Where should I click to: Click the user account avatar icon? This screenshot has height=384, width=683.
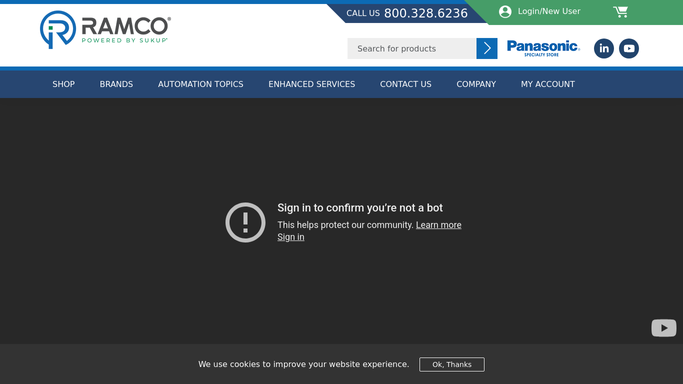pos(505,12)
